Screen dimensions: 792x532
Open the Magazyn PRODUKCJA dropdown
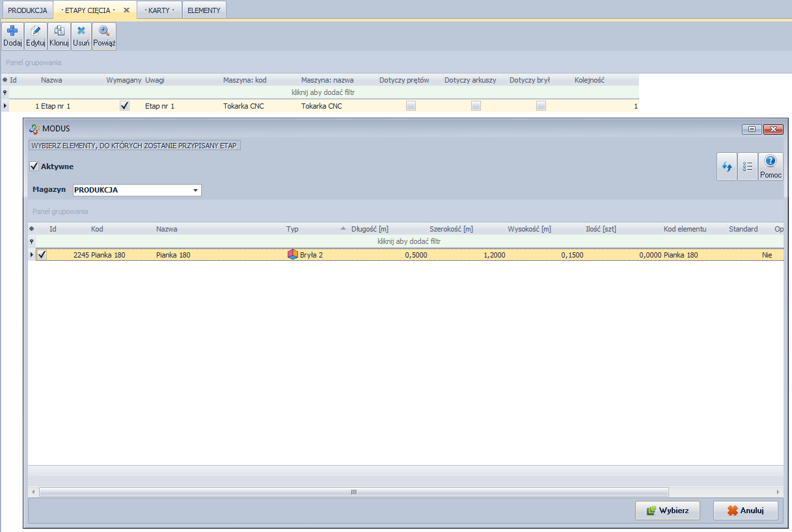pyautogui.click(x=195, y=191)
